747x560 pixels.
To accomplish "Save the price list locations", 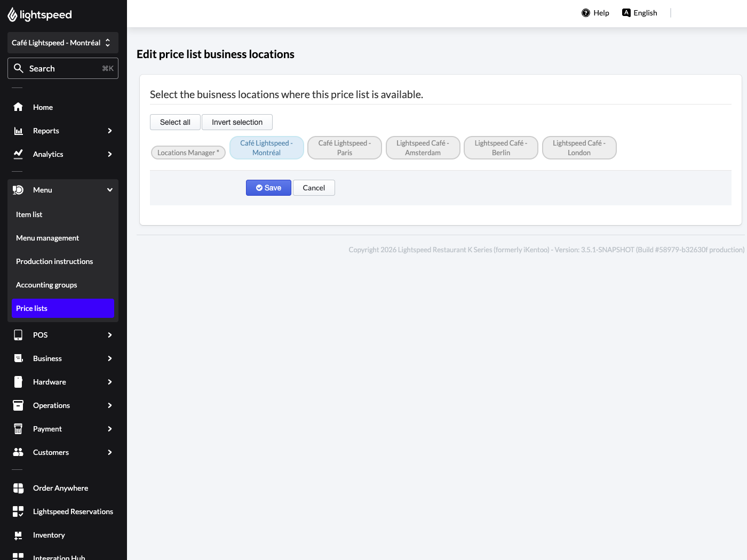I will 268,188.
